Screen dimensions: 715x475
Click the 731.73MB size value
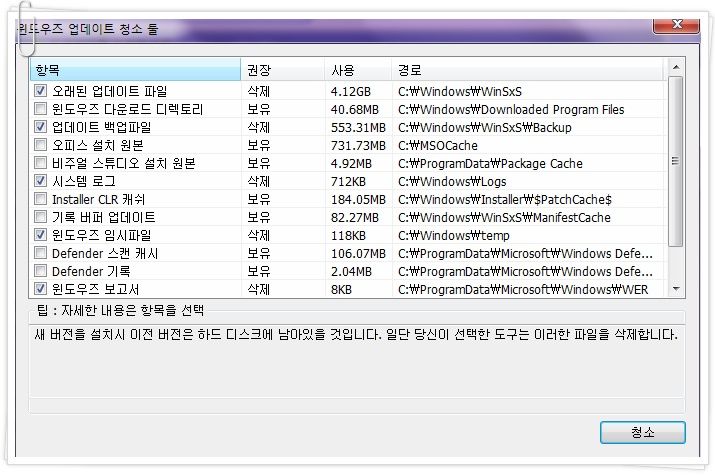coord(358,145)
